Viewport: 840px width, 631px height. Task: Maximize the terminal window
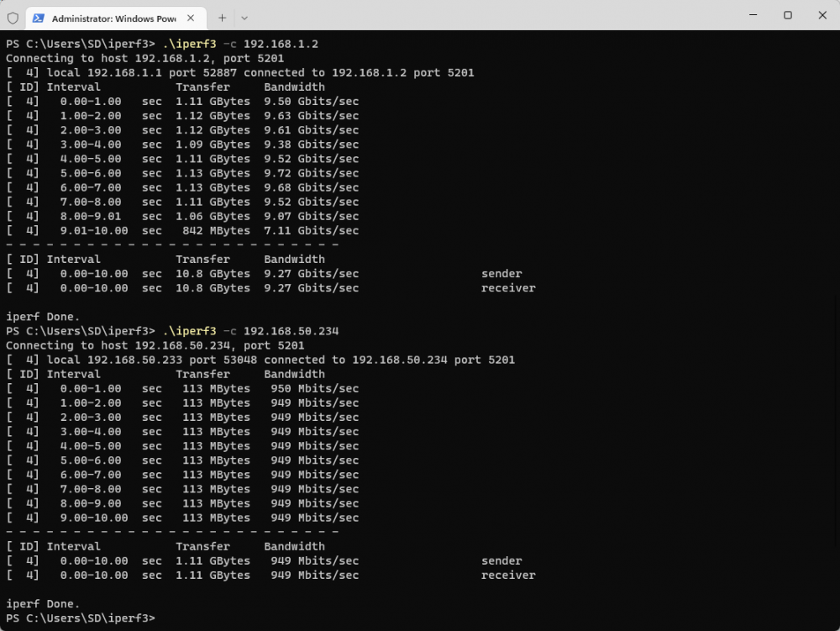coord(788,15)
